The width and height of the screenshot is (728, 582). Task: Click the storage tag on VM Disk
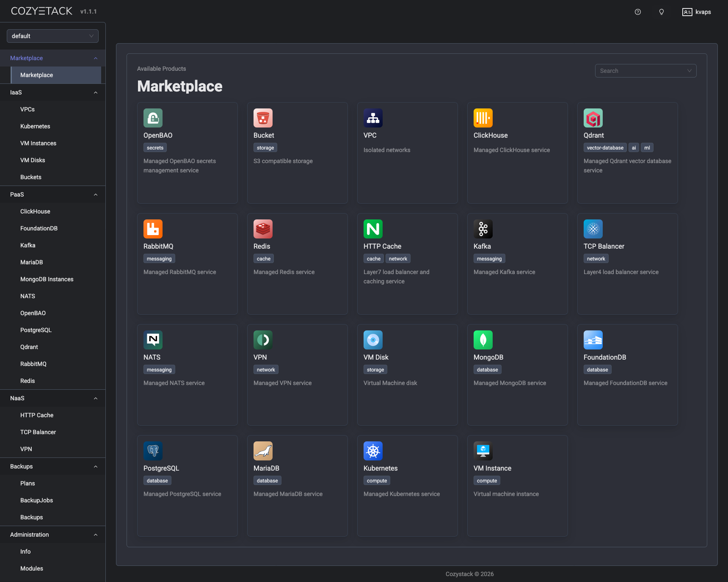pyautogui.click(x=375, y=369)
